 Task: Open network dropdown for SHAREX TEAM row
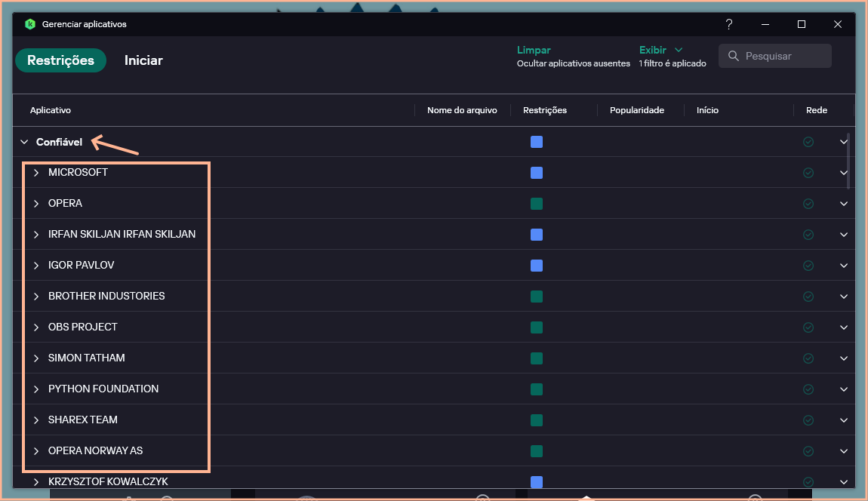pos(844,420)
